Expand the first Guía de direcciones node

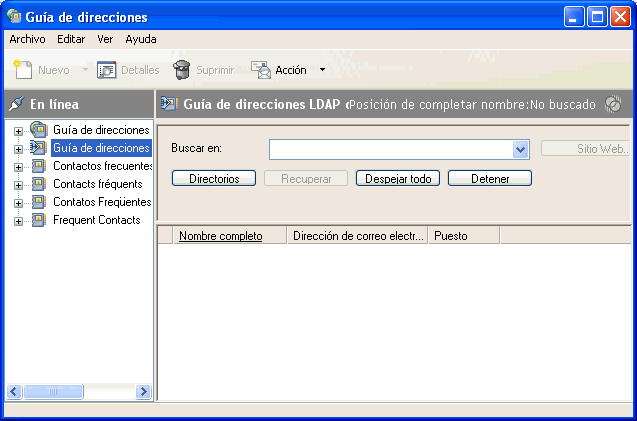(x=18, y=131)
